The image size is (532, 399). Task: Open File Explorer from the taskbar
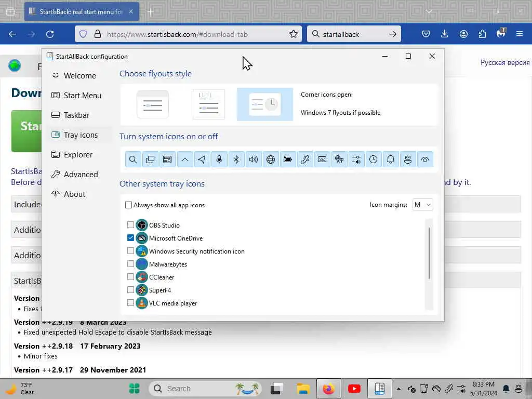click(x=303, y=389)
